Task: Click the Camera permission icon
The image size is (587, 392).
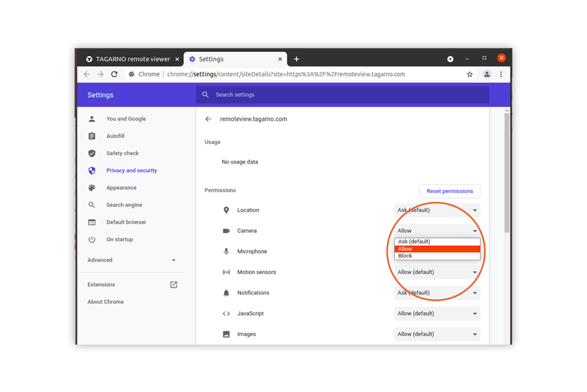Action: point(226,230)
